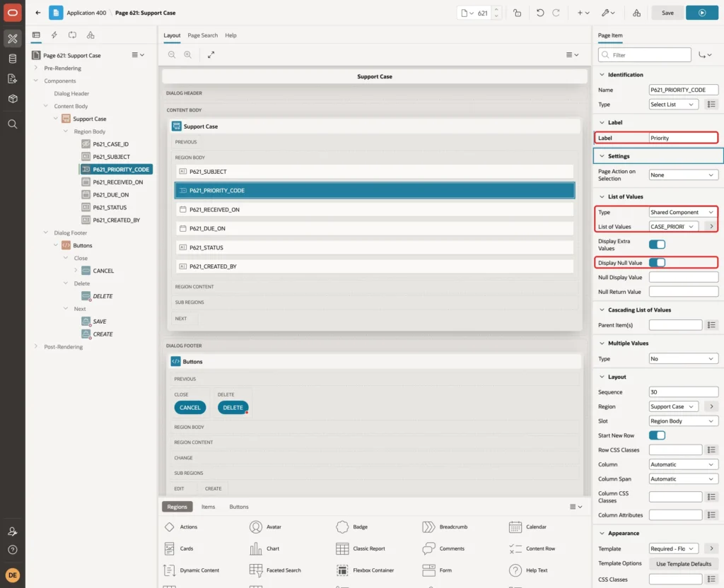
Task: Open the DE user account avatar
Action: coord(13,575)
